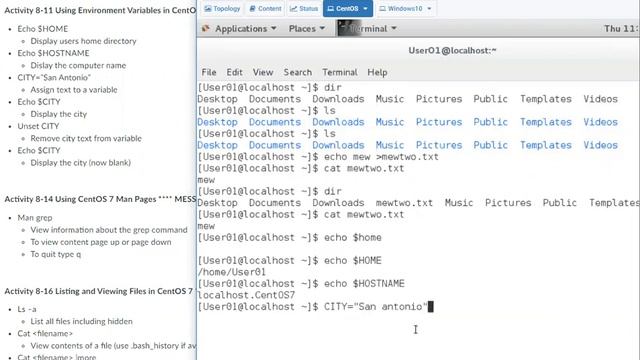
Task: Click the 'Man grep' bullet
Action: (35, 218)
